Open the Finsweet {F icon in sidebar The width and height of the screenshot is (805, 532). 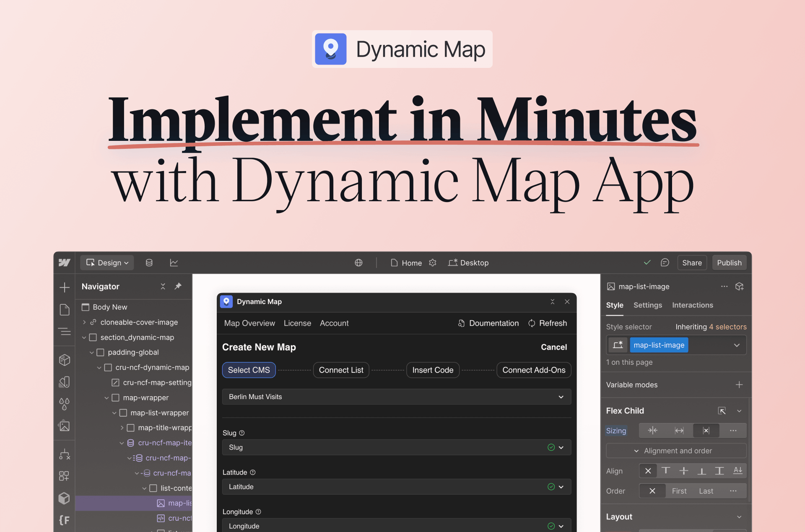65,520
